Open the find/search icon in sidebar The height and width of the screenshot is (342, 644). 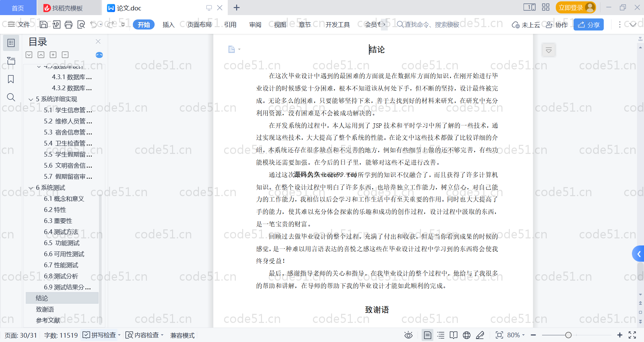tap(11, 97)
